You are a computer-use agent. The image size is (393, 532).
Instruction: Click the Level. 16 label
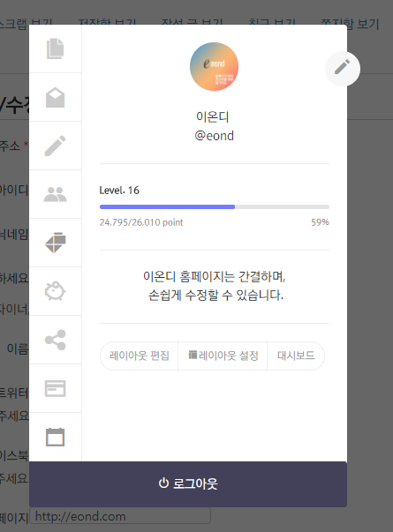click(x=119, y=191)
